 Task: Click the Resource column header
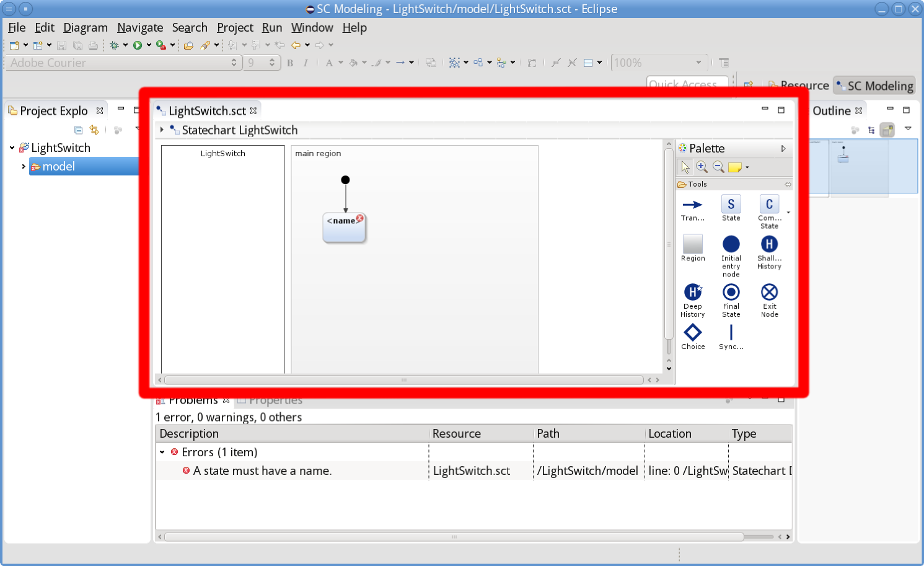(481, 434)
